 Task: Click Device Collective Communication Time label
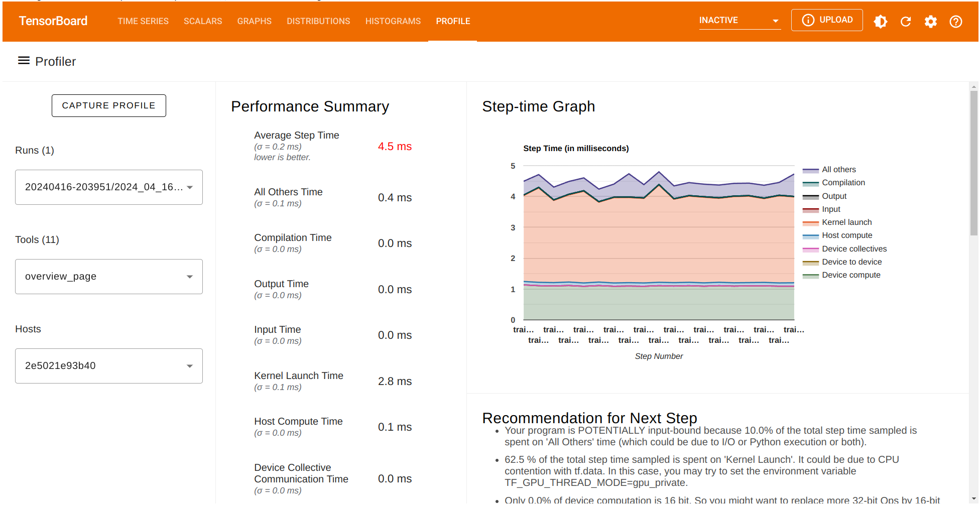click(301, 473)
